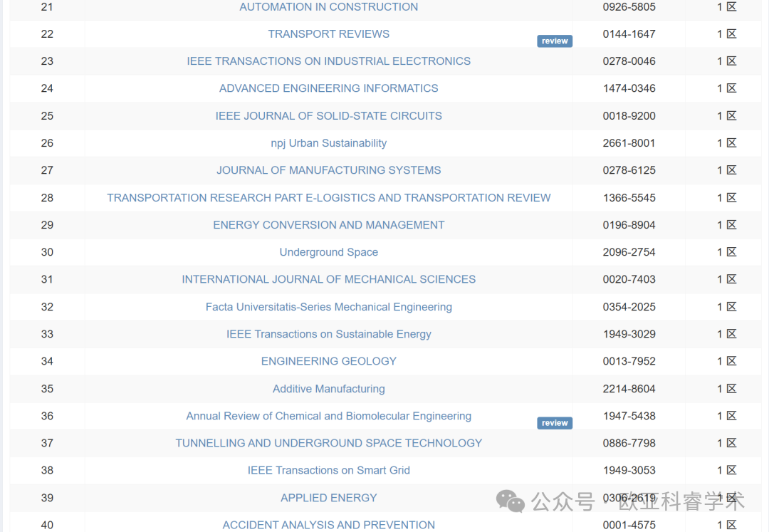
Task: Open IEEE JOURNAL OF SOLID-STATE CIRCUITS link
Action: pyautogui.click(x=328, y=115)
